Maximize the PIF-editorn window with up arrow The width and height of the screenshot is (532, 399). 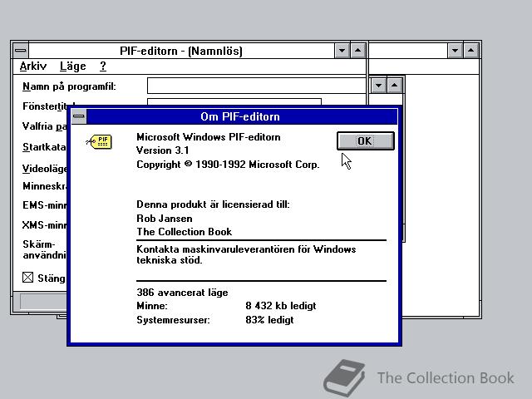(x=357, y=51)
